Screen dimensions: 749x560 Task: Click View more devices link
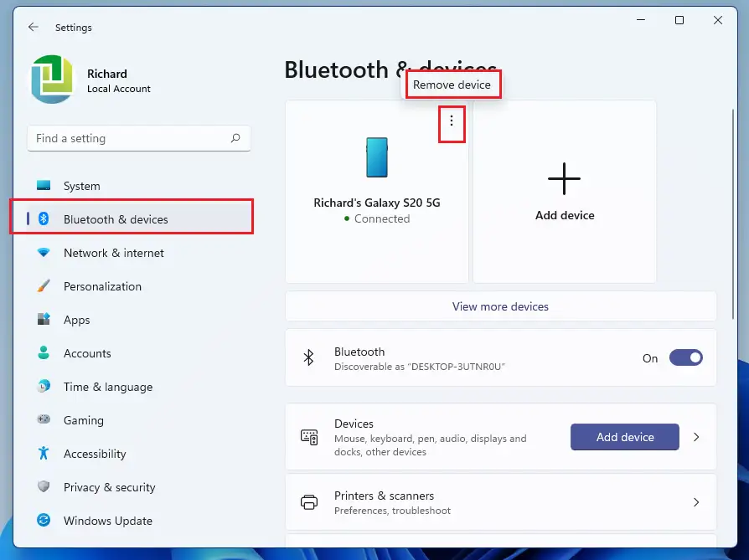(500, 306)
